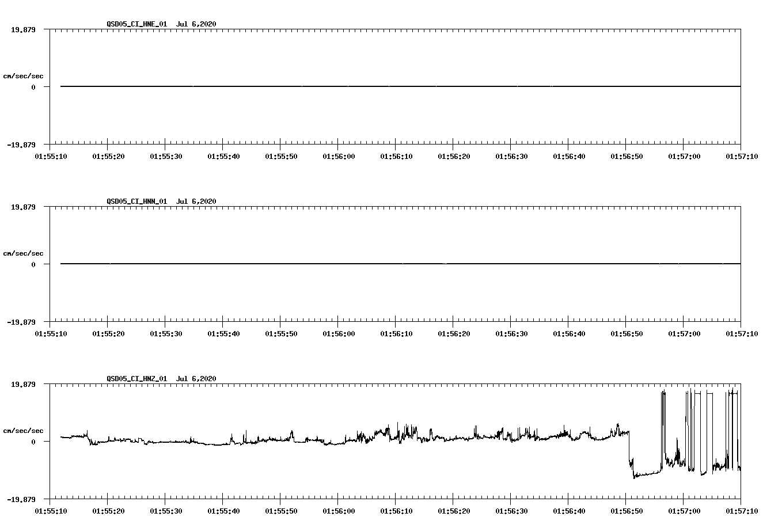Click the flat trace line in HNE plot
Screen dimensions: 782x532
pos(400,86)
